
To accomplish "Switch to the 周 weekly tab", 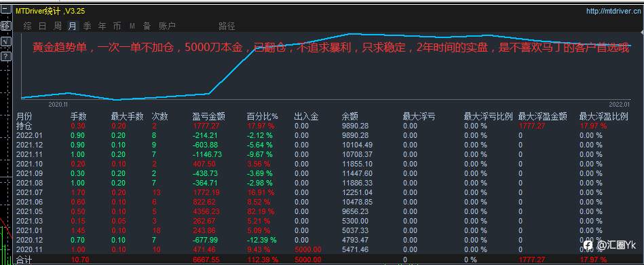I will point(58,26).
